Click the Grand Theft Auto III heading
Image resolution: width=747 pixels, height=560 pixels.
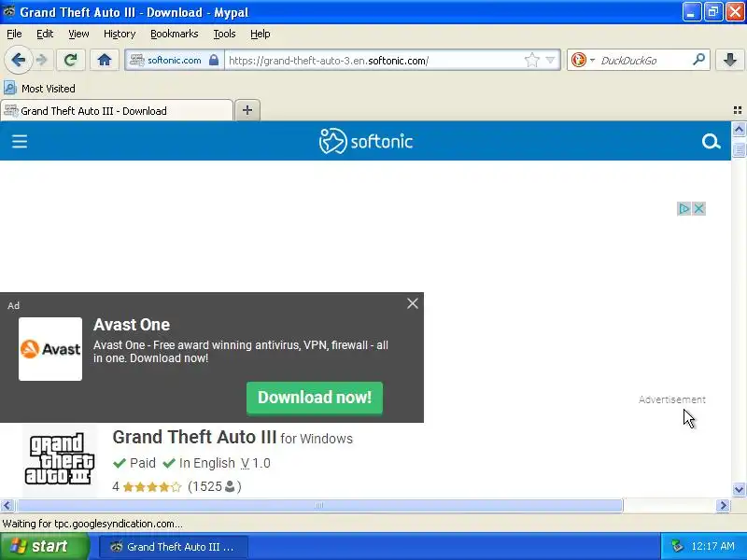tap(194, 437)
